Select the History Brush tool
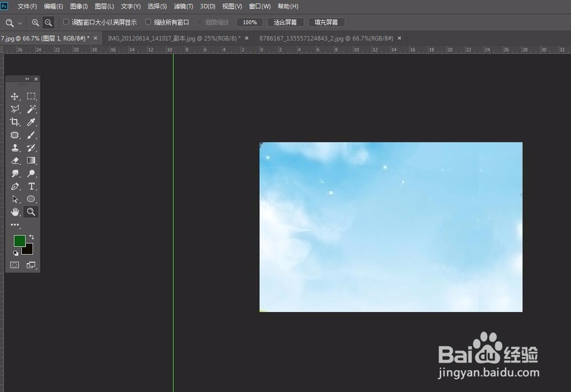The width and height of the screenshot is (571, 392). (31, 148)
